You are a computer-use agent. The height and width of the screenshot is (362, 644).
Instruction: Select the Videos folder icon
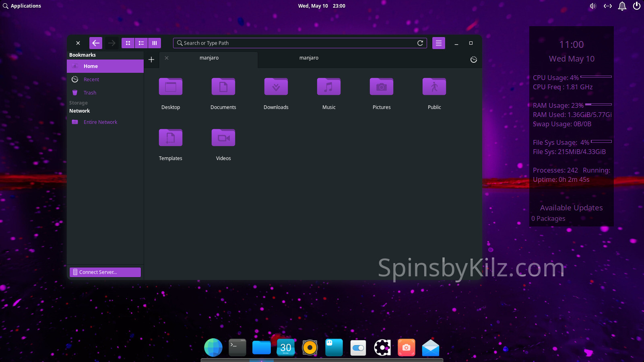tap(223, 138)
